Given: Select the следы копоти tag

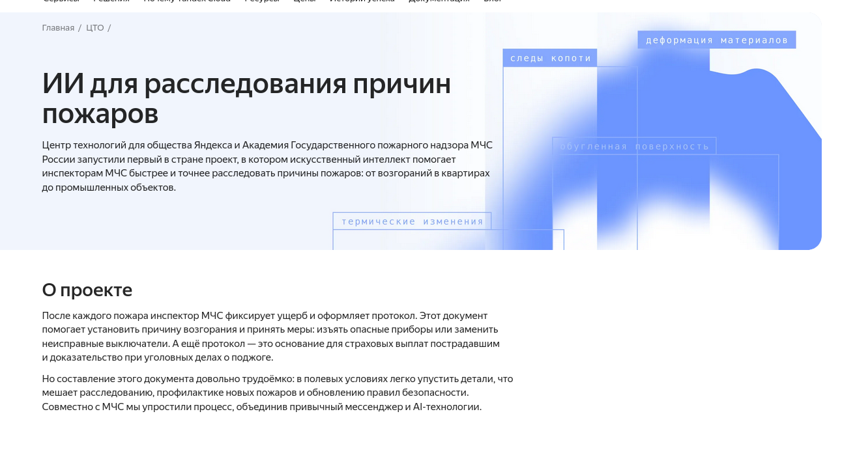Looking at the screenshot, I should click(549, 57).
